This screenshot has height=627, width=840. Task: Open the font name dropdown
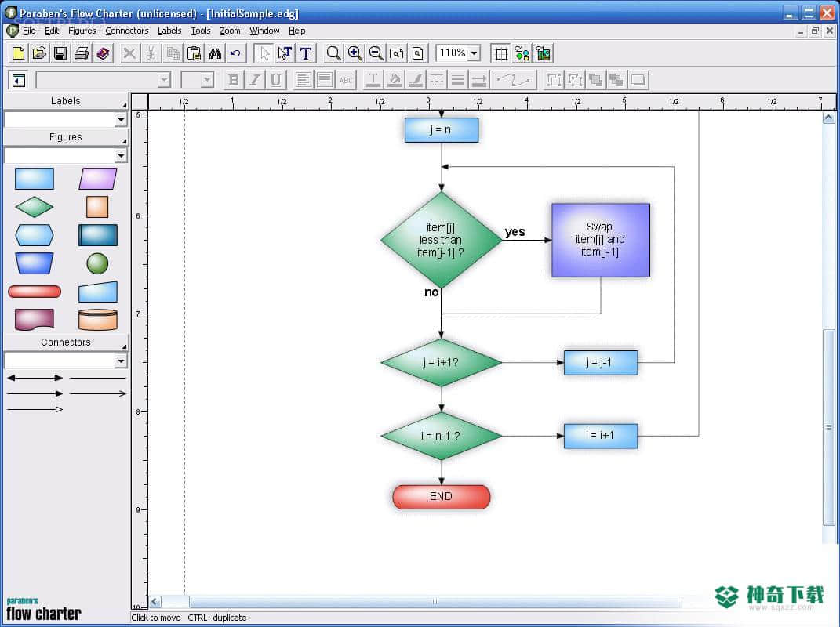pos(164,80)
